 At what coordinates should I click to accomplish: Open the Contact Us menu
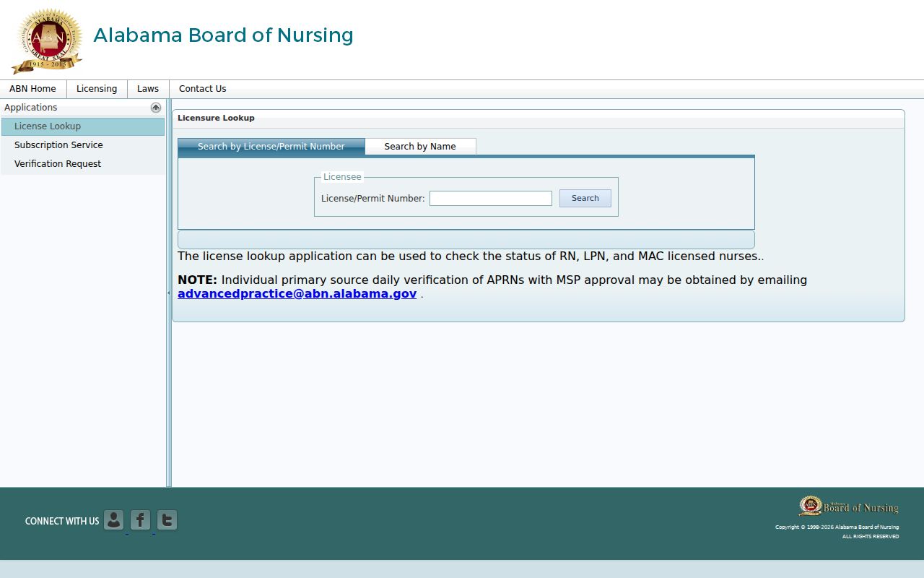tap(203, 89)
